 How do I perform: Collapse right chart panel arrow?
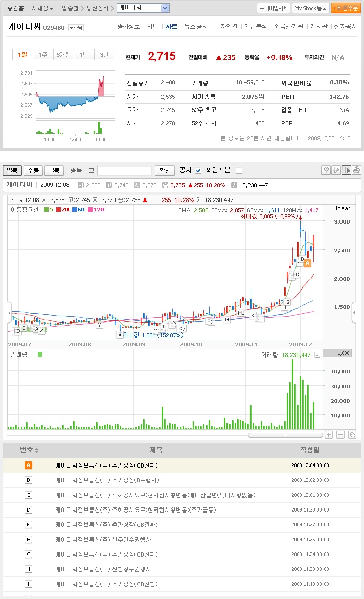[354, 313]
